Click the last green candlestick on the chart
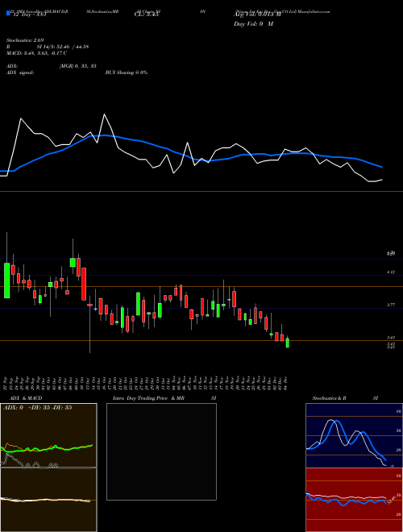403x532 pixels. coord(288,343)
